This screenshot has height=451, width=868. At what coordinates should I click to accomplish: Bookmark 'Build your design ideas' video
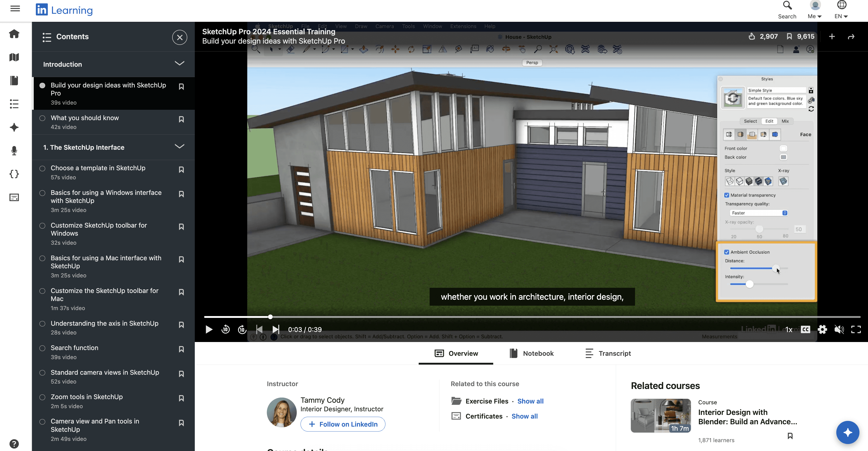tap(181, 86)
